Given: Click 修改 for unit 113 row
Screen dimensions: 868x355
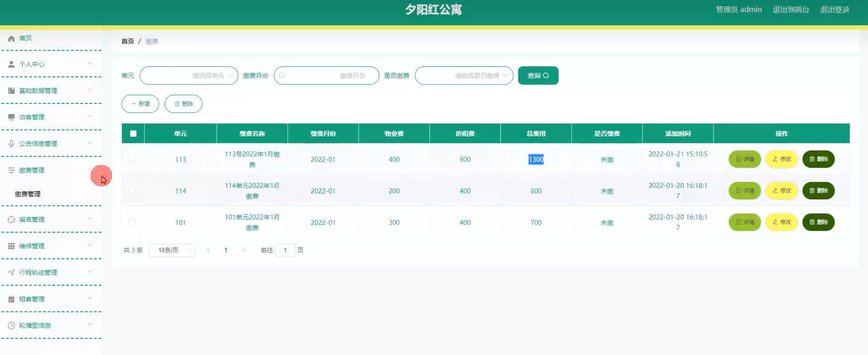Looking at the screenshot, I should click(782, 159).
